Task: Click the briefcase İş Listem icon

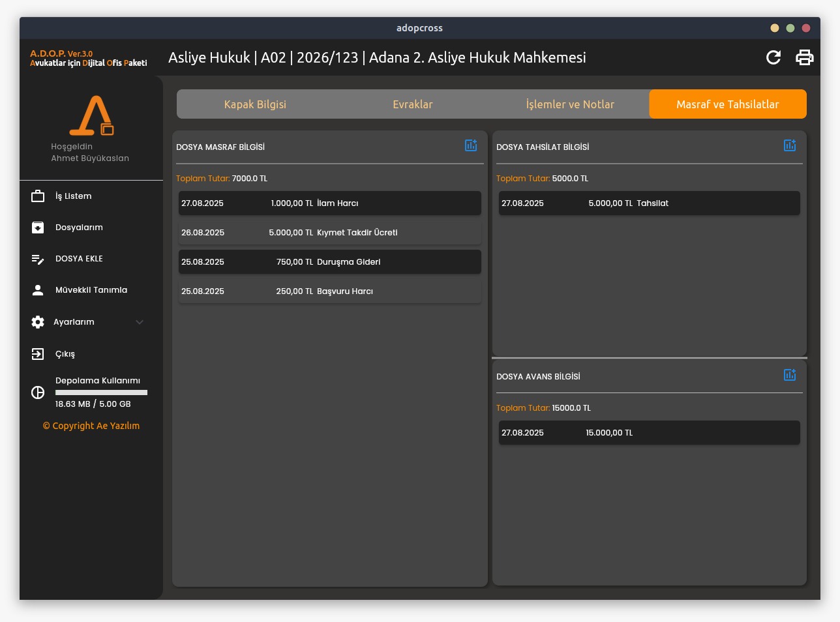Action: [38, 196]
